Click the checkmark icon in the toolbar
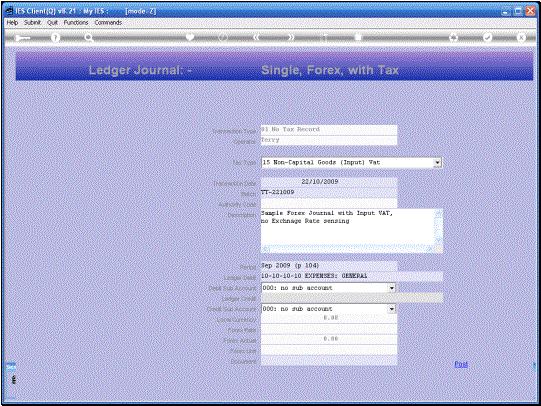 click(x=487, y=37)
